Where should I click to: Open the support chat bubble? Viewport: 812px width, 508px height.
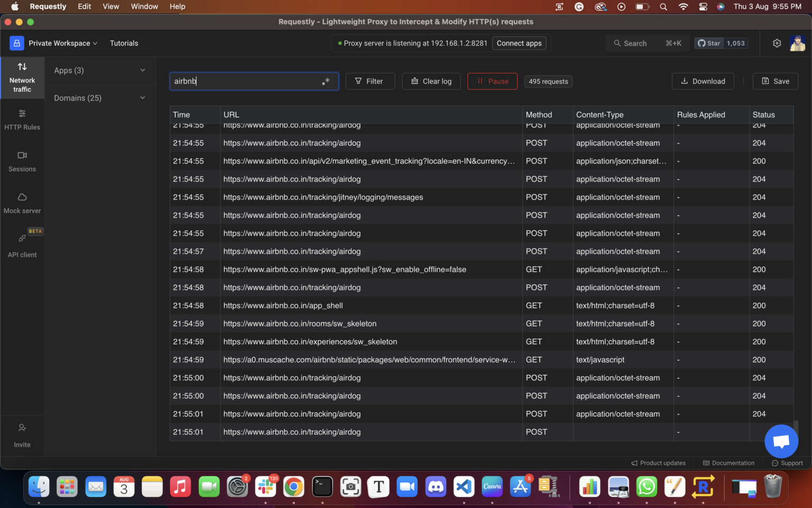781,441
